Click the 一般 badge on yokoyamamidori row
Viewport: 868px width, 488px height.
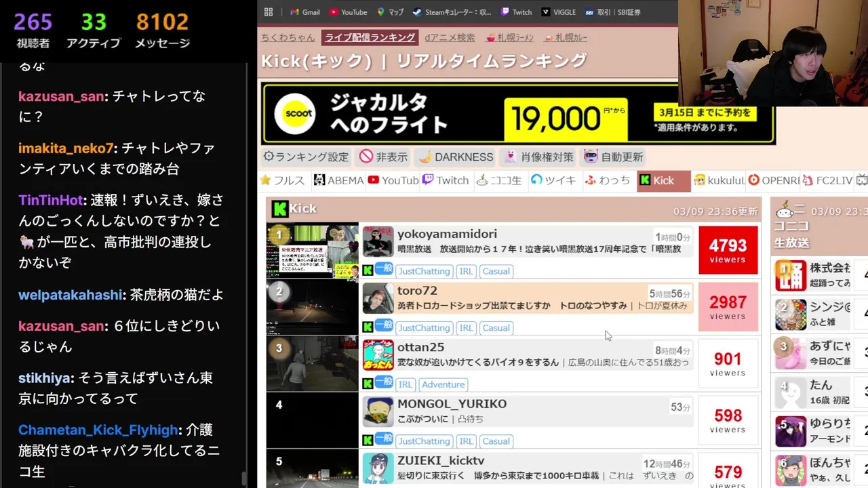pyautogui.click(x=384, y=269)
